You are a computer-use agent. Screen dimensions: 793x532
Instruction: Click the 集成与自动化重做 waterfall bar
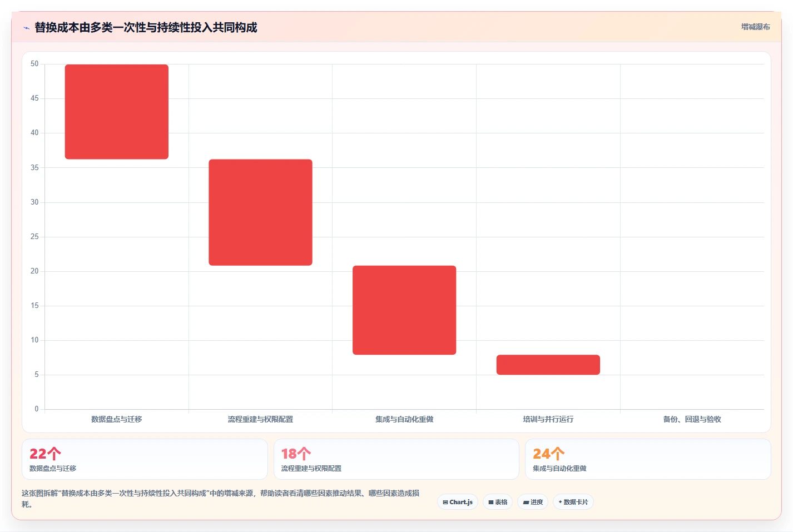click(x=404, y=310)
